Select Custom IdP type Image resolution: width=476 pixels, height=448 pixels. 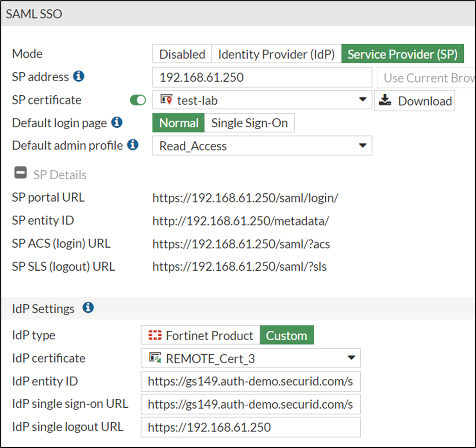[x=286, y=336]
